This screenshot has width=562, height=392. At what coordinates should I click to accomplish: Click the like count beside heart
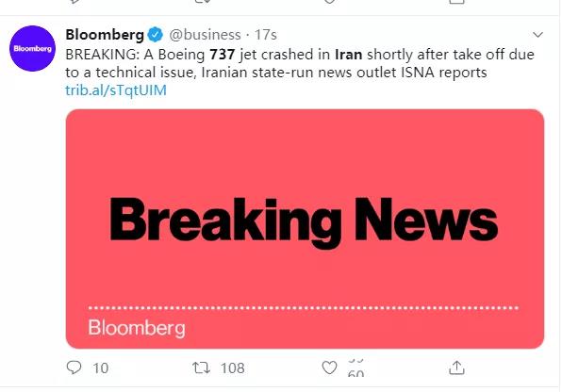point(355,368)
